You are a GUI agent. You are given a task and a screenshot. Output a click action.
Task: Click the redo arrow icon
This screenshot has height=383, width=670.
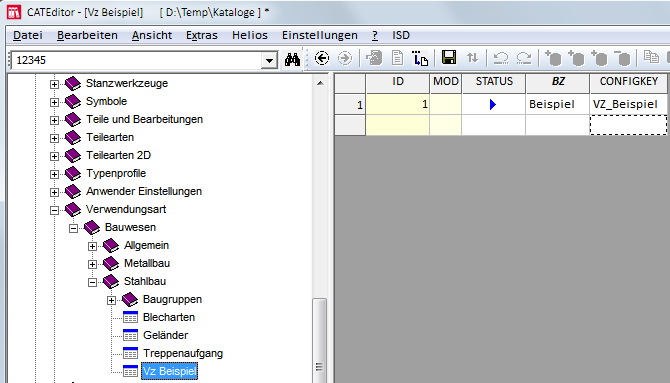click(524, 58)
